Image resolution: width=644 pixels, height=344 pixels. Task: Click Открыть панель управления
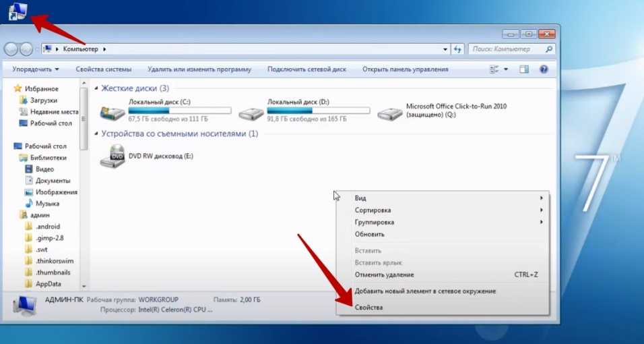406,69
